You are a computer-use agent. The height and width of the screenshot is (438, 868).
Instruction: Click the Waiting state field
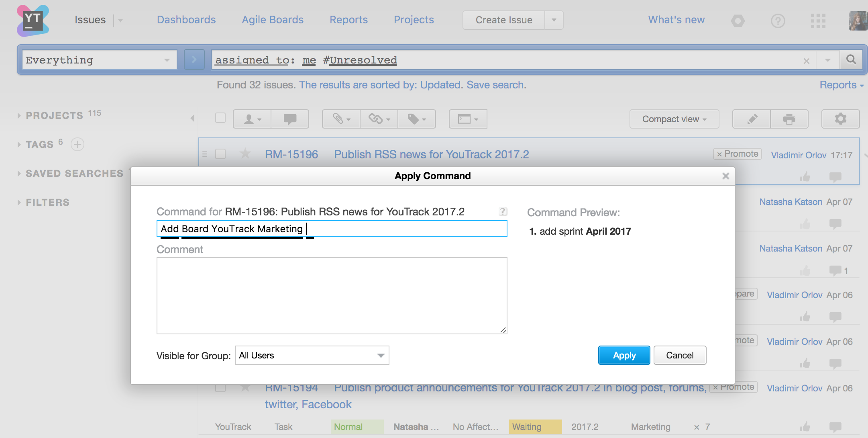[x=535, y=427]
